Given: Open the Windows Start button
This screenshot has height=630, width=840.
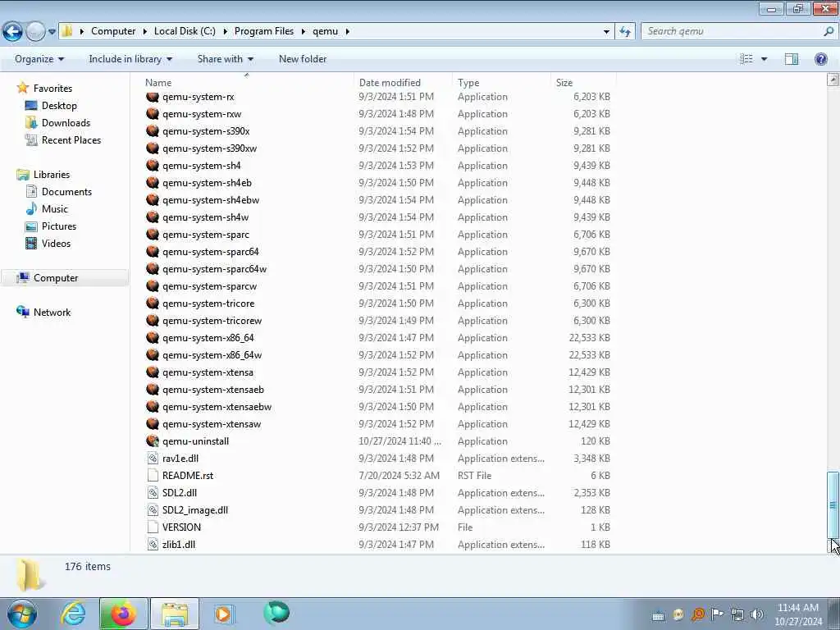Looking at the screenshot, I should [x=22, y=614].
